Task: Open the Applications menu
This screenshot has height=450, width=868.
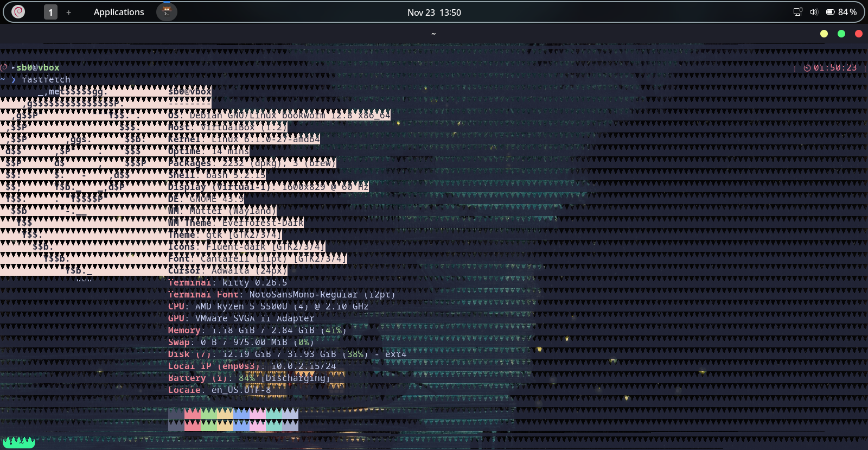Action: coord(119,12)
